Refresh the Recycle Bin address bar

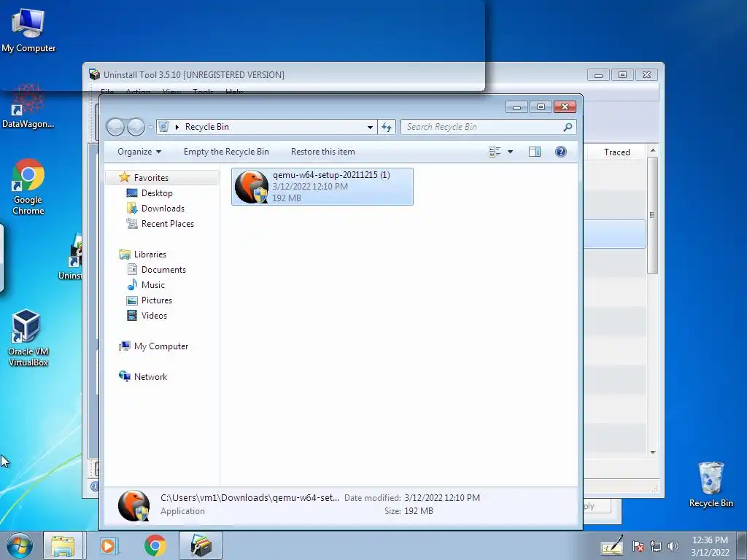(x=387, y=127)
